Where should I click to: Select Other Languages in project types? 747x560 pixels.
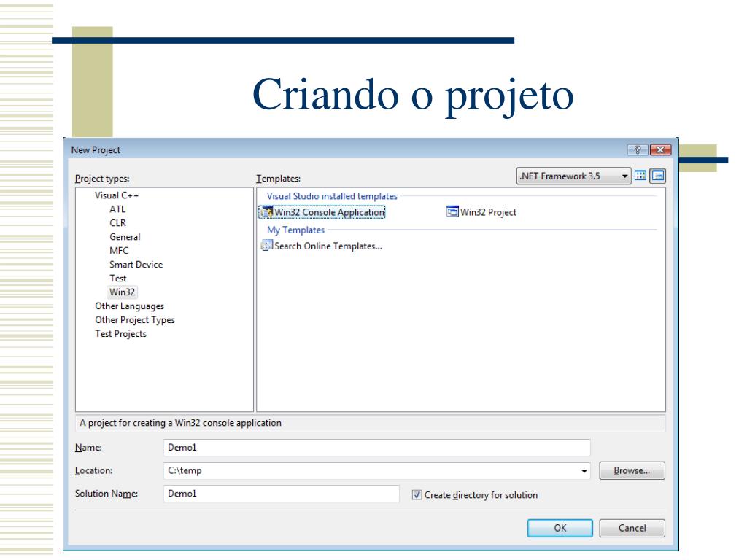click(x=130, y=306)
